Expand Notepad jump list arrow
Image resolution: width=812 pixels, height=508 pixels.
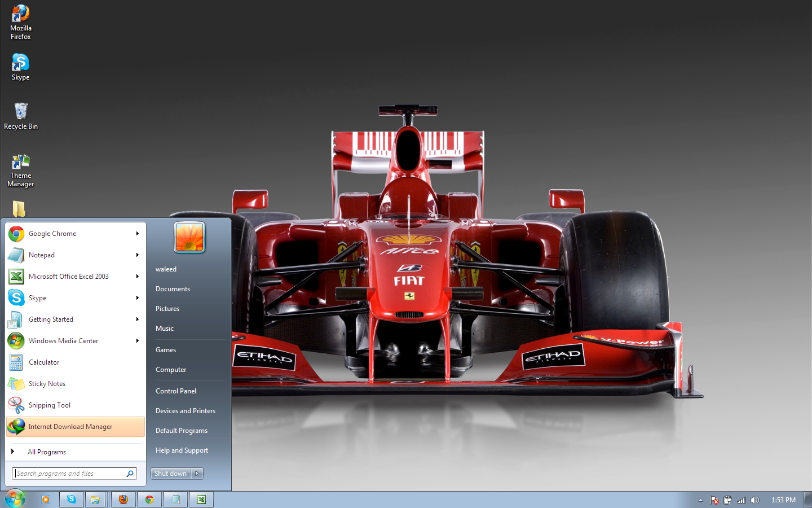coord(137,255)
